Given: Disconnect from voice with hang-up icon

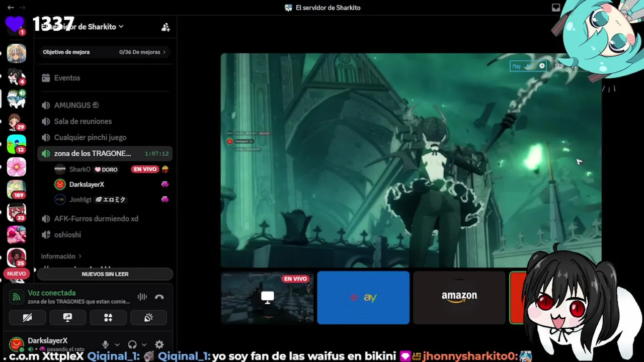Looking at the screenshot, I should point(159,297).
